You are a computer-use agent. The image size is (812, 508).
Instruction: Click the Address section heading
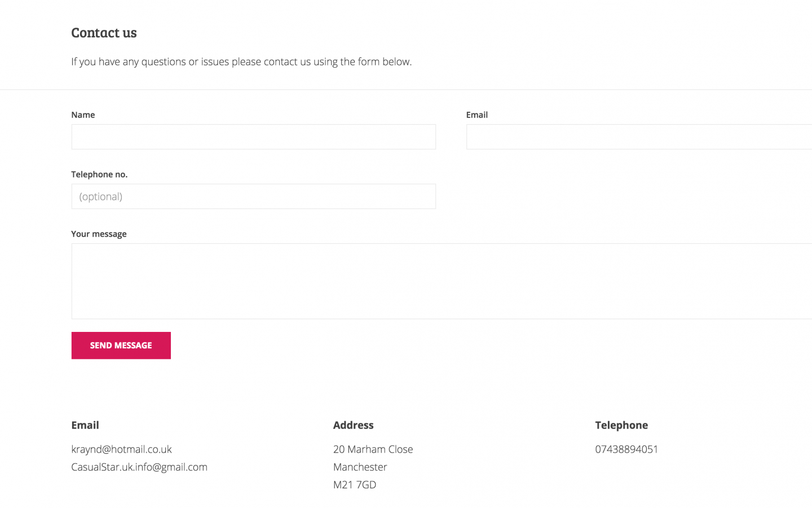pyautogui.click(x=353, y=425)
